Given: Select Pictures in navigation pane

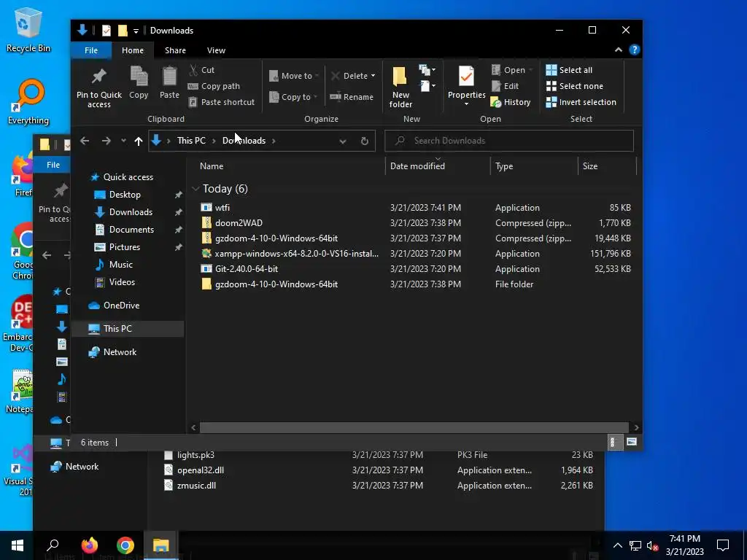Looking at the screenshot, I should click(x=124, y=247).
